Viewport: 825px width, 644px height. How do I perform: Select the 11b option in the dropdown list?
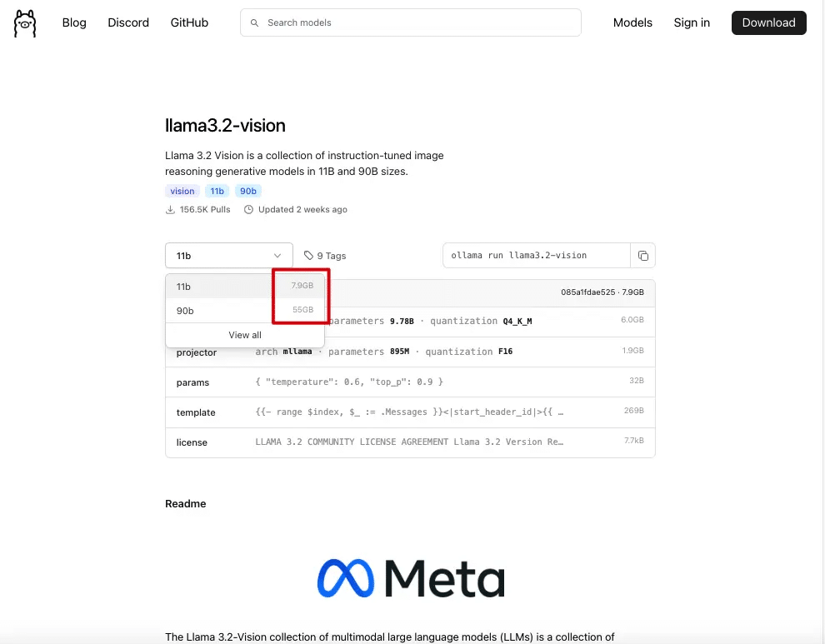tap(245, 287)
